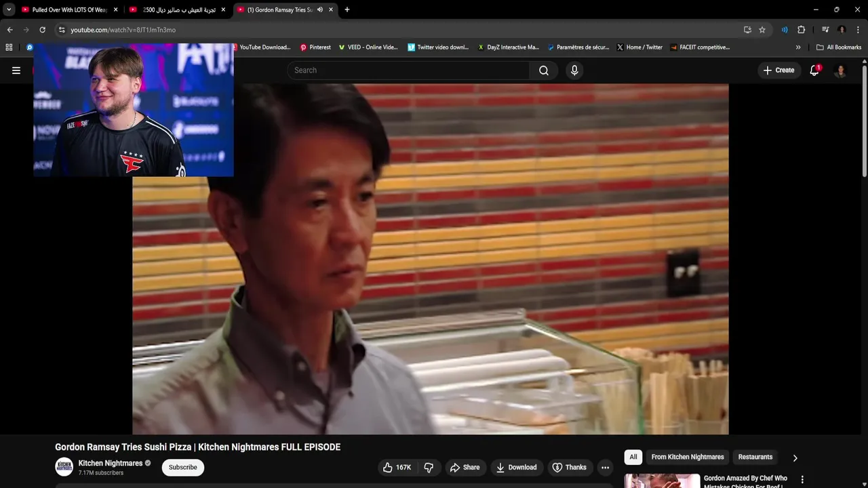View site information icon in address bar
The width and height of the screenshot is (868, 488).
[62, 30]
